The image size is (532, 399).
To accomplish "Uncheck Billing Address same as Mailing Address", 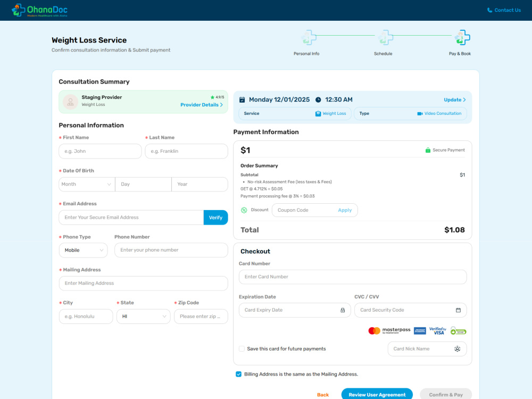I will [238, 374].
